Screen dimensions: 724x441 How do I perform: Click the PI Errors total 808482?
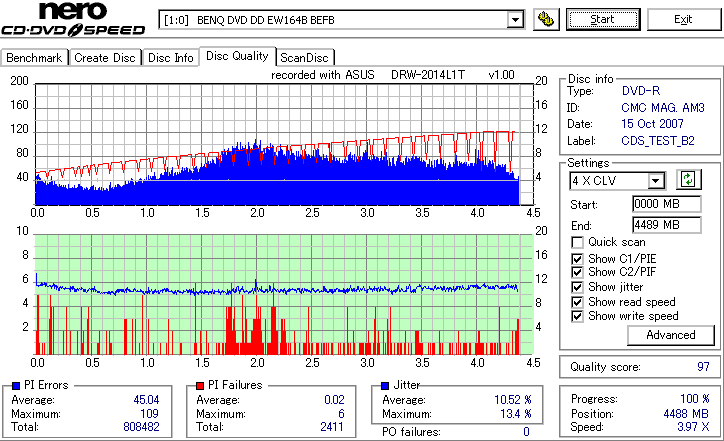[x=141, y=427]
